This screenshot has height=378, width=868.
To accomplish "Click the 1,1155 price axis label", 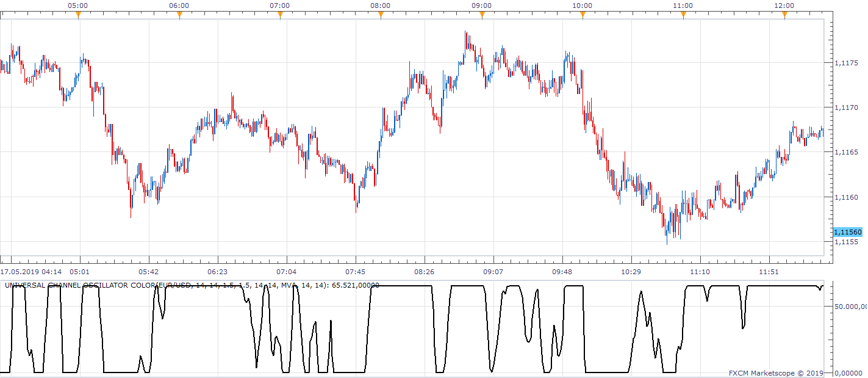I will (x=846, y=242).
